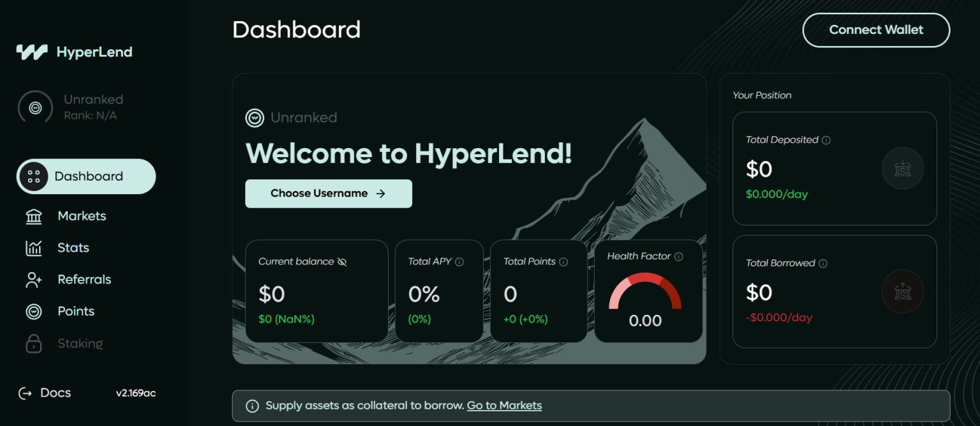Click the Total Points info icon
Image resolution: width=980 pixels, height=426 pixels.
[x=562, y=261]
